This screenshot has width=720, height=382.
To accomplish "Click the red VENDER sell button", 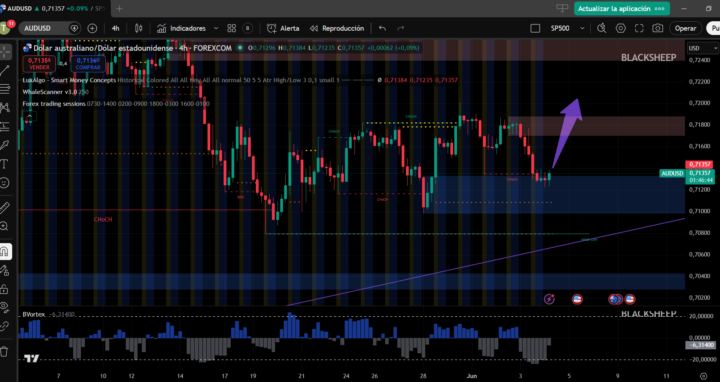I will pyautogui.click(x=39, y=64).
